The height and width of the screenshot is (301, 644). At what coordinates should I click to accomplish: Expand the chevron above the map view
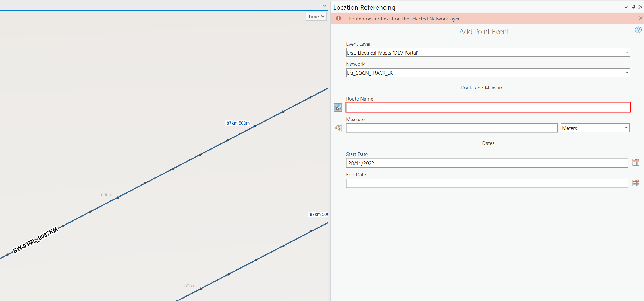point(324,6)
